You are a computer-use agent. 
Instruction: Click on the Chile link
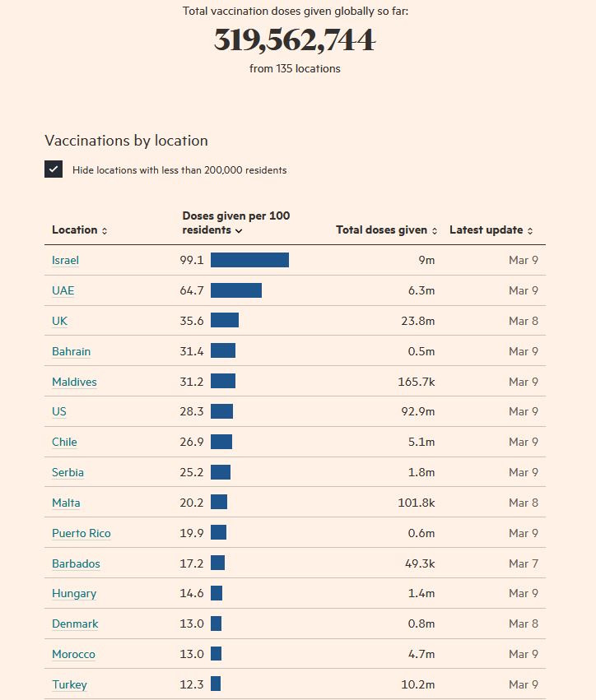click(64, 442)
